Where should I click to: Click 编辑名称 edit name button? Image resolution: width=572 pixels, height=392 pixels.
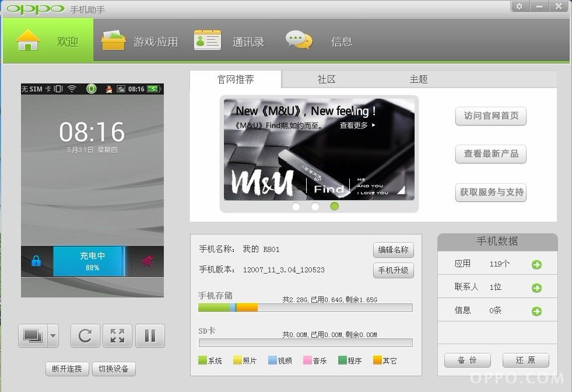coord(393,250)
